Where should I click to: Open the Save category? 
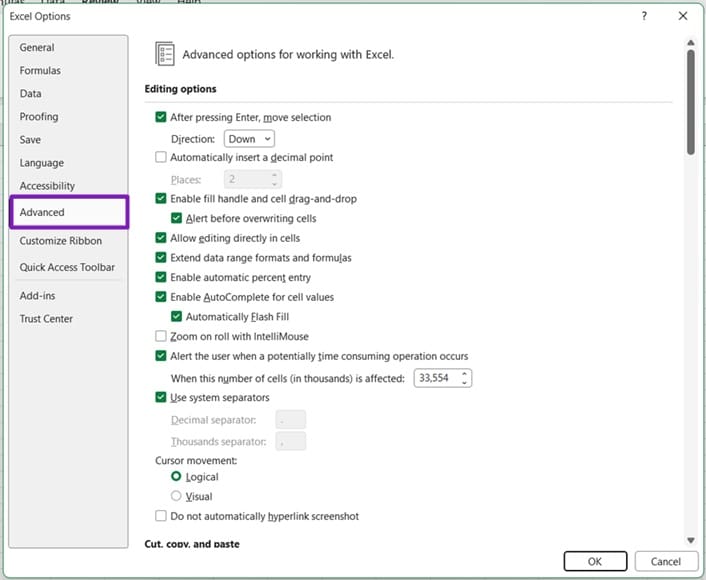click(x=30, y=140)
